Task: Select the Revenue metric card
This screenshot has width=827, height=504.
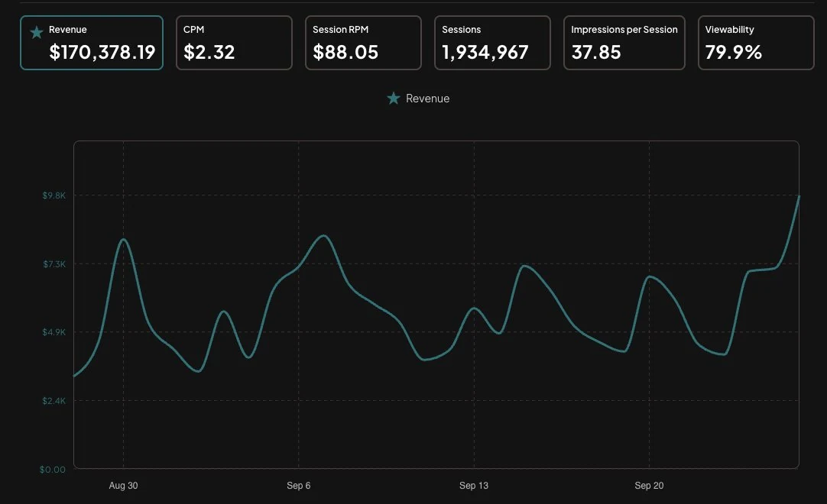Action: pyautogui.click(x=92, y=43)
